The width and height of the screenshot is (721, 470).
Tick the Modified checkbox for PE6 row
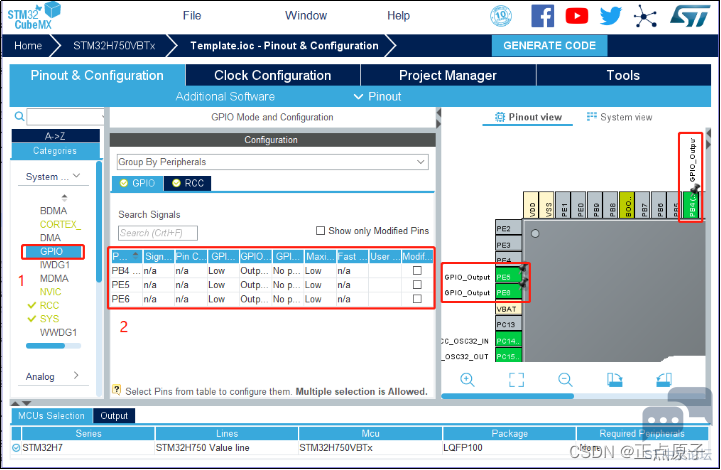point(417,299)
